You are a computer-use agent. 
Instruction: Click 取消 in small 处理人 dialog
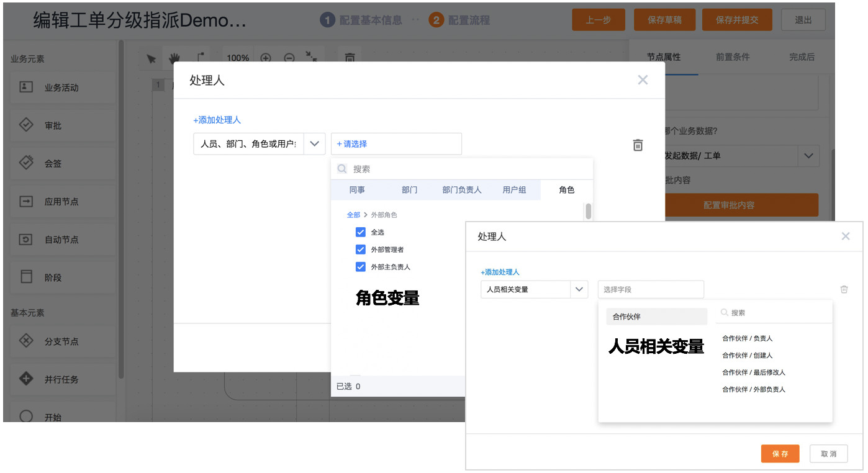pyautogui.click(x=829, y=454)
